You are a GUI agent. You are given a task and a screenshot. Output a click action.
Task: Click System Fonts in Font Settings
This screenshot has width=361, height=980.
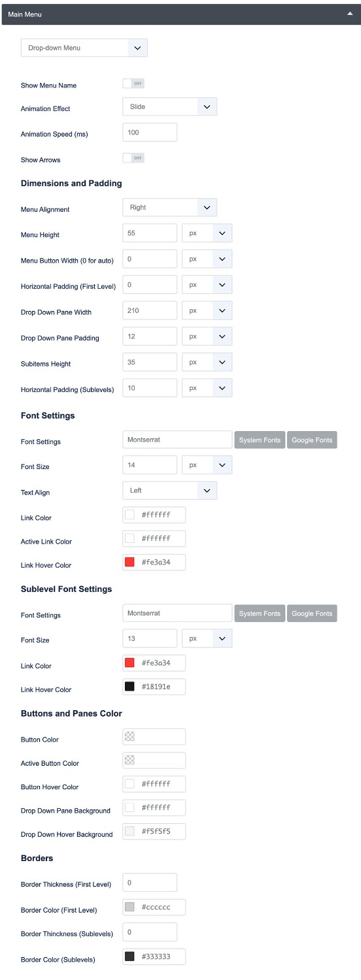point(260,440)
